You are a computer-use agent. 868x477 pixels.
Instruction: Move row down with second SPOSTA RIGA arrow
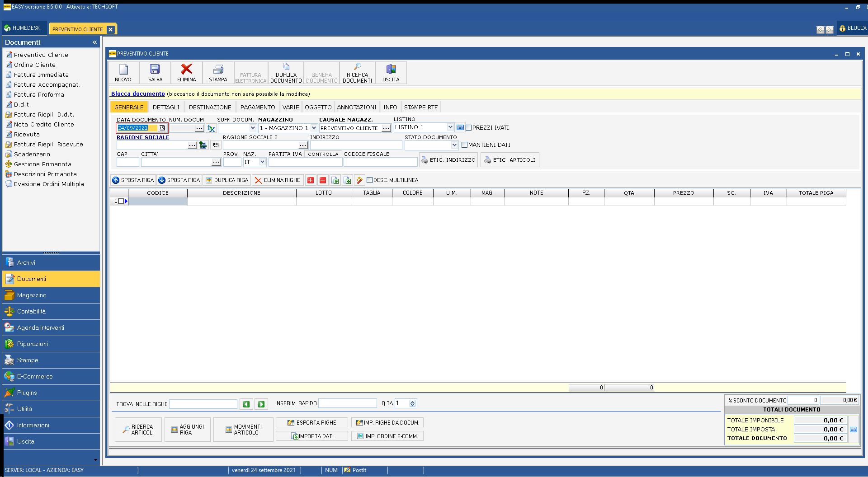coord(179,180)
